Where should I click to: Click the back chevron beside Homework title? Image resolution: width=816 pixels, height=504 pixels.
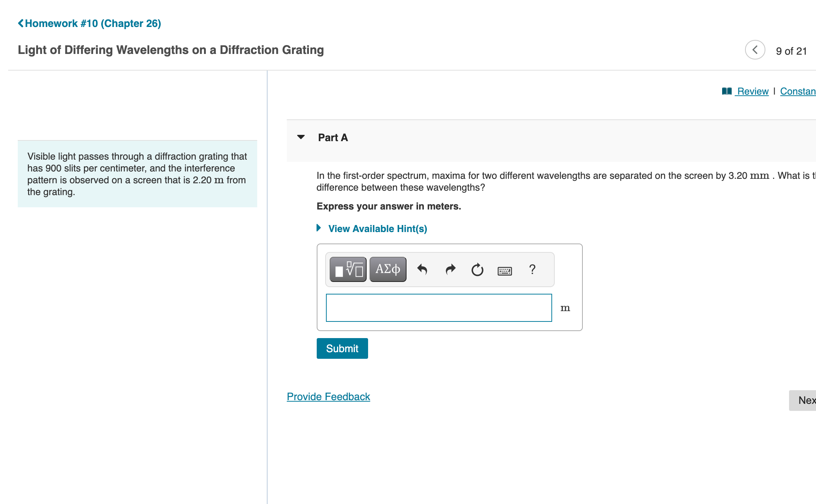[x=21, y=23]
